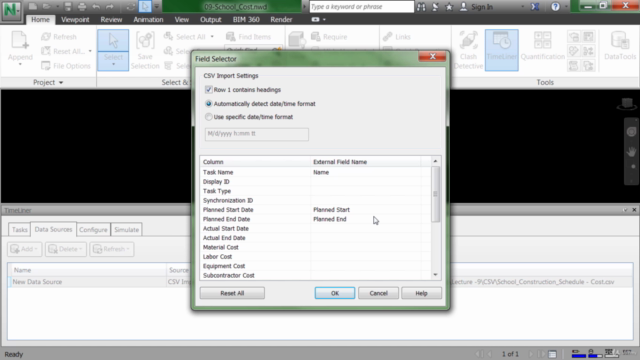Toggle Row 1 contains headings checkbox
Image resolution: width=640 pixels, height=360 pixels.
pyautogui.click(x=209, y=89)
